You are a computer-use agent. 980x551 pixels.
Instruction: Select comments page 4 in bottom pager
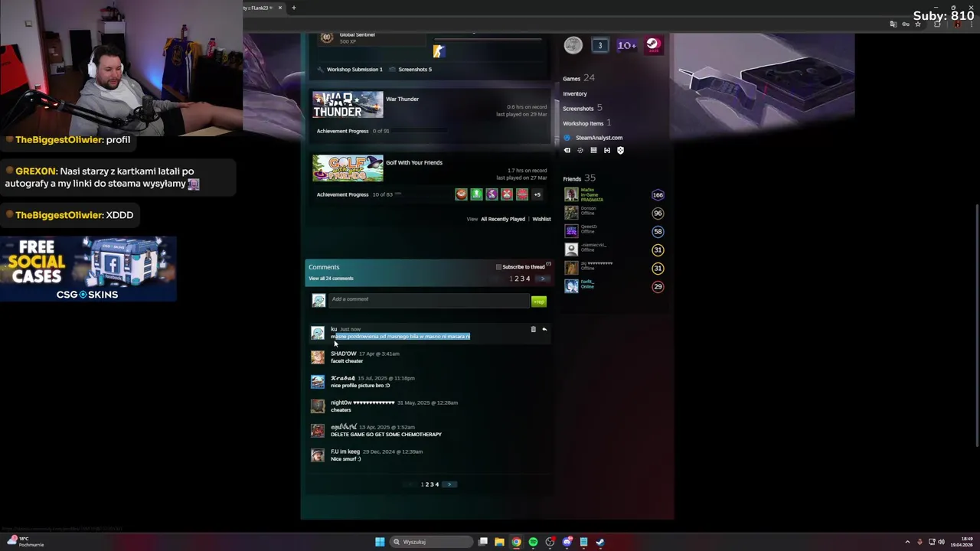click(437, 484)
